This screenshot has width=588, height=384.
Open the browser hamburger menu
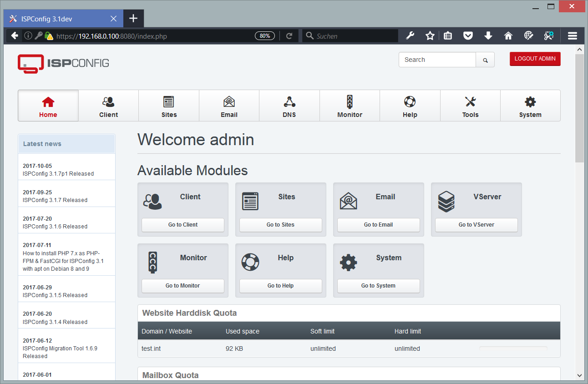coord(573,35)
